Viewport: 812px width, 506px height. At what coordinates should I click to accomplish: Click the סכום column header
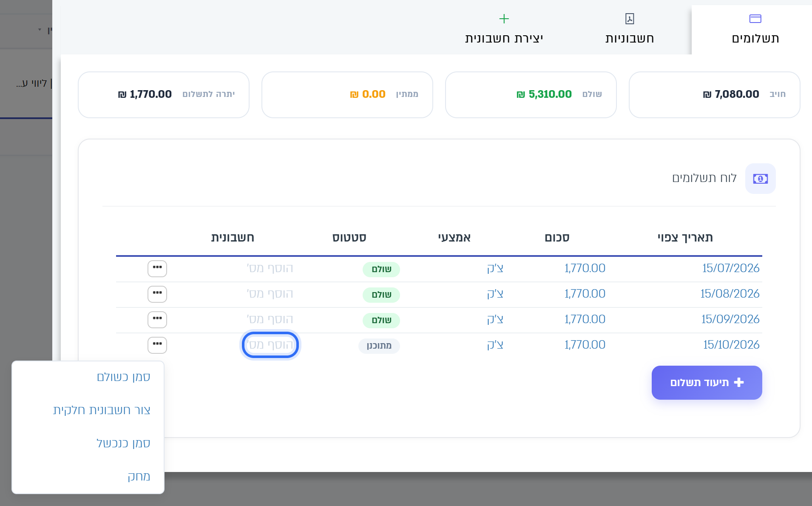point(557,238)
